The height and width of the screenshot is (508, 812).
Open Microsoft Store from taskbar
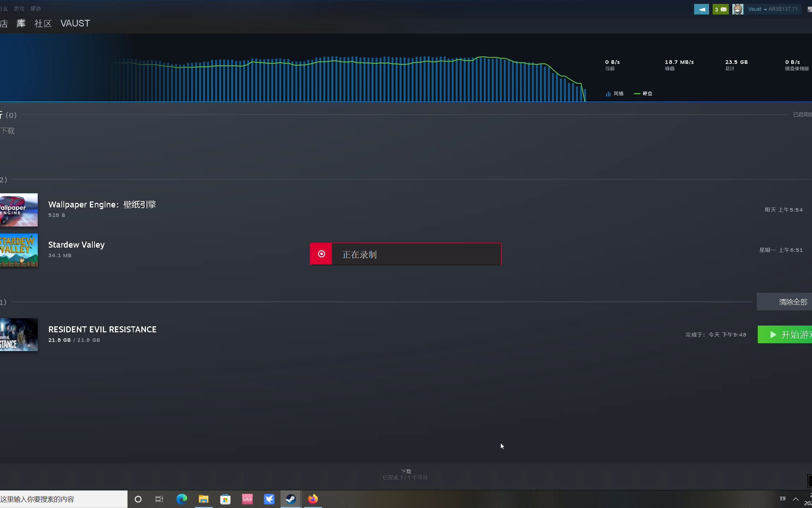tap(226, 499)
